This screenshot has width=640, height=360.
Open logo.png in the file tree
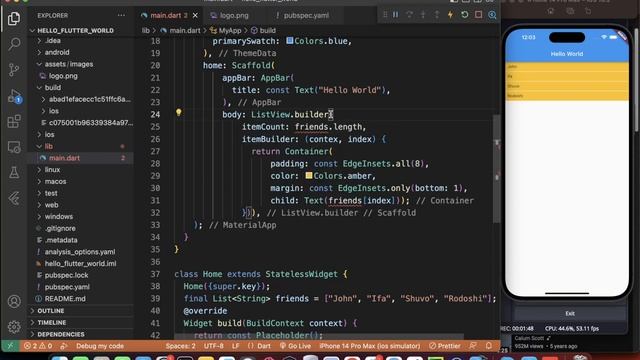63,76
